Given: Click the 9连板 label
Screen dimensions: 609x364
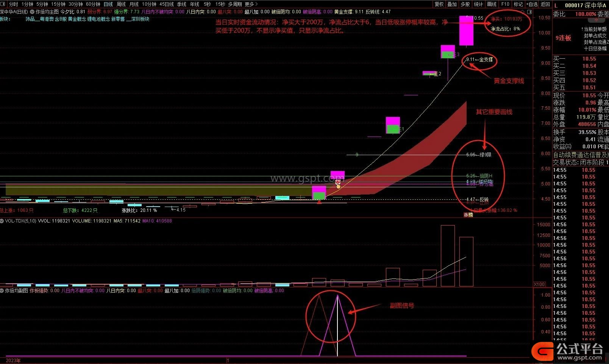Looking at the screenshot, I should [563, 38].
